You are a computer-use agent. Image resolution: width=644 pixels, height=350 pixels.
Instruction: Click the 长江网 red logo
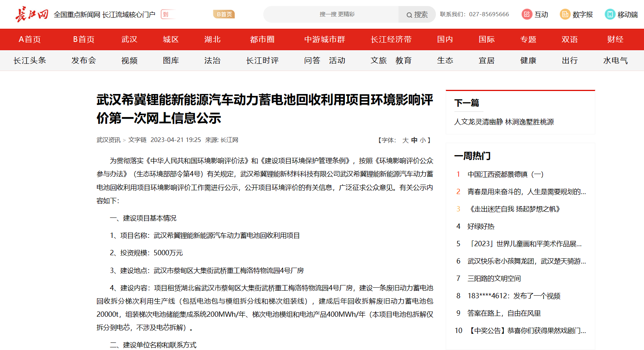32,14
